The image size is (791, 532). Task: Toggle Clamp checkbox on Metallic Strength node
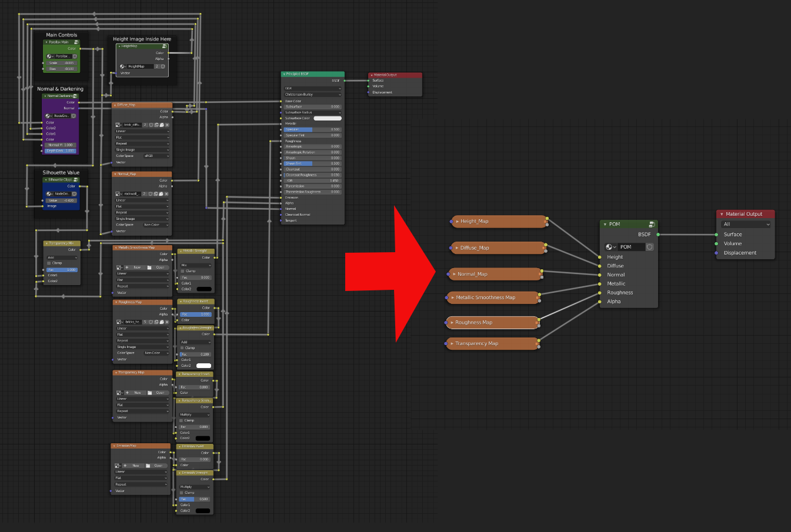tap(182, 271)
